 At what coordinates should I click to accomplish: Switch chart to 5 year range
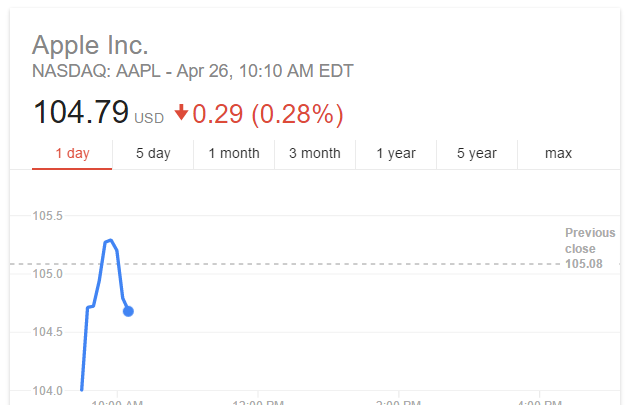[477, 154]
